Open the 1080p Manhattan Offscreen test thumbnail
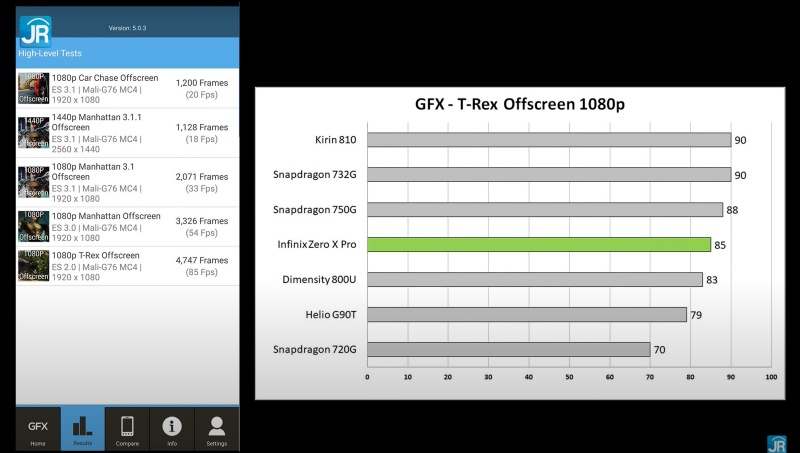Screen dimensions: 800x453 click(33, 226)
